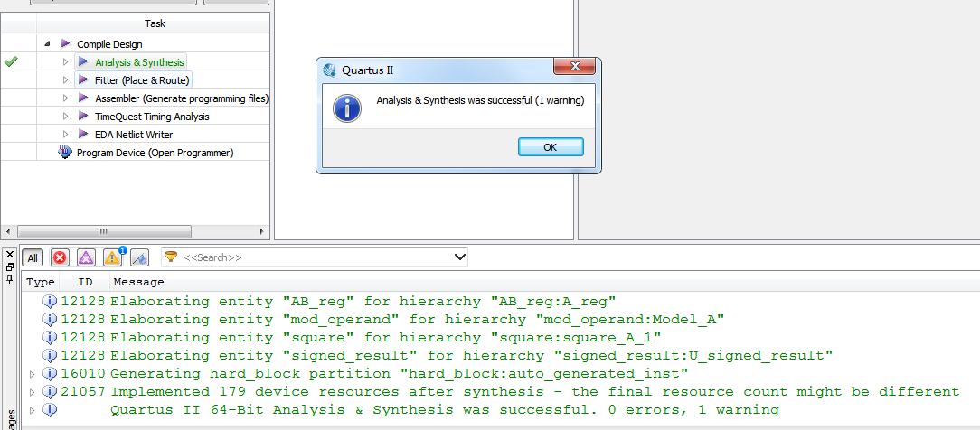Click the search filter funnel icon

(x=171, y=257)
